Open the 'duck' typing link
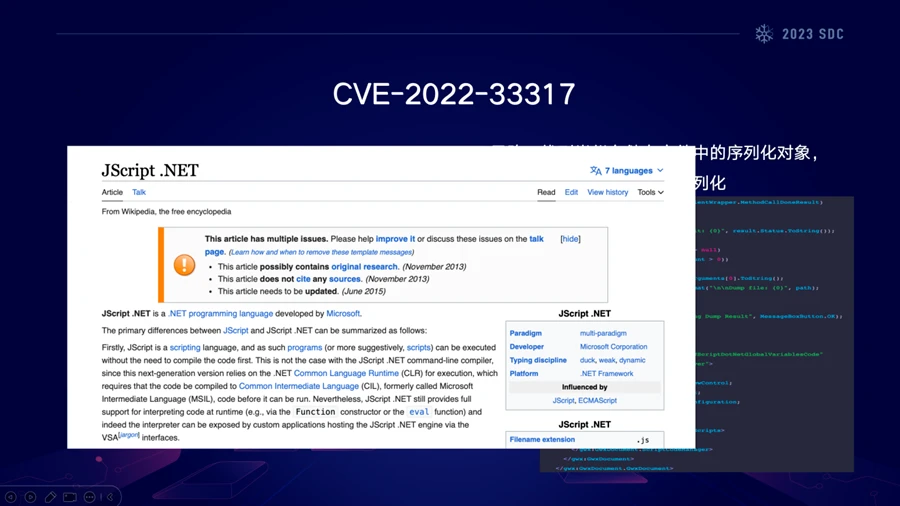900x506 pixels. [587, 360]
